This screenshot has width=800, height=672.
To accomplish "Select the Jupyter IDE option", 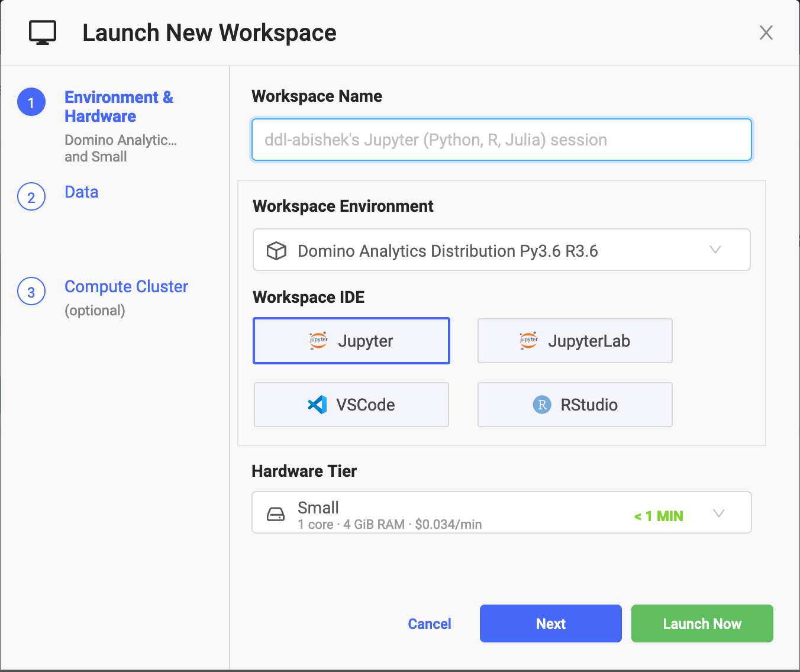I will tap(351, 341).
